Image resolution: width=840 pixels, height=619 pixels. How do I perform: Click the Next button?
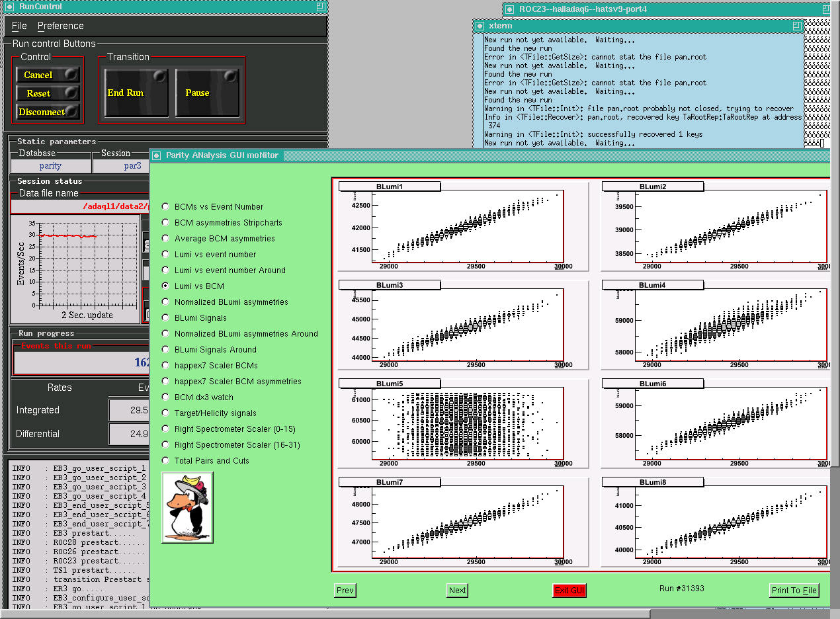pyautogui.click(x=457, y=591)
